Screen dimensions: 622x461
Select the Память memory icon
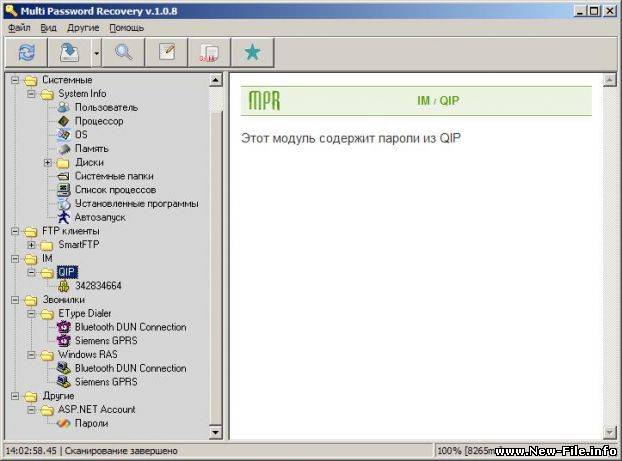(63, 149)
